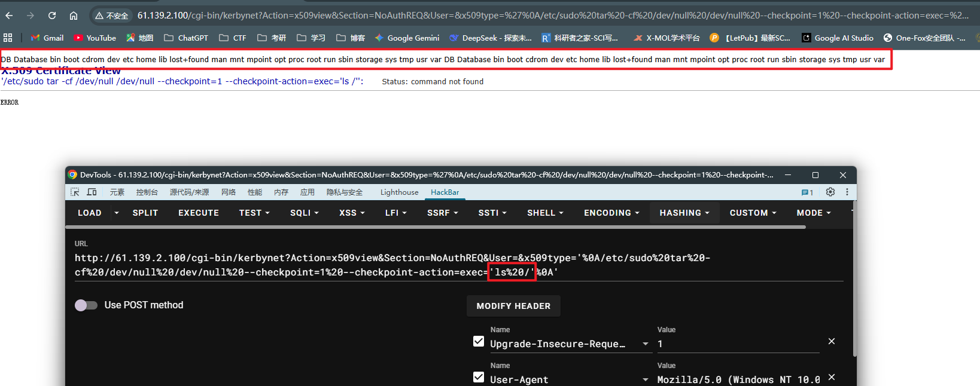Viewport: 980px width, 386px height.
Task: Toggle DevTools device toolbar icon
Action: [92, 192]
